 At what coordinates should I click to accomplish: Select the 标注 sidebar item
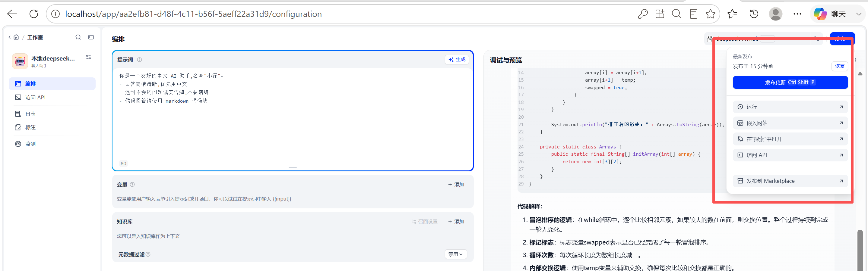(52, 127)
